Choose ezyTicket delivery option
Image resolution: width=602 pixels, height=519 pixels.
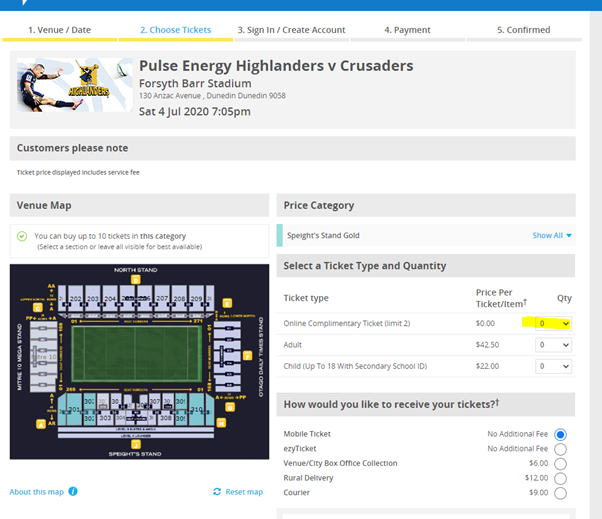point(560,449)
